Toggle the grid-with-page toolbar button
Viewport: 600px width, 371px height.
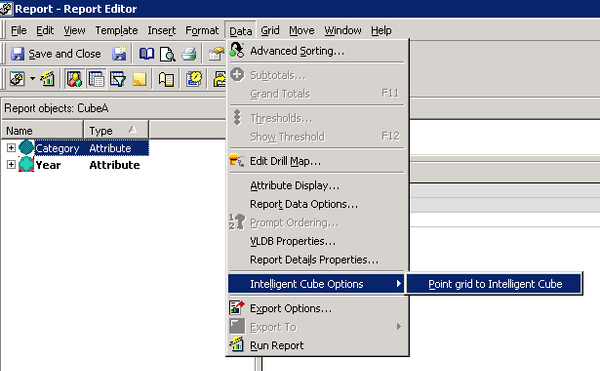96,79
